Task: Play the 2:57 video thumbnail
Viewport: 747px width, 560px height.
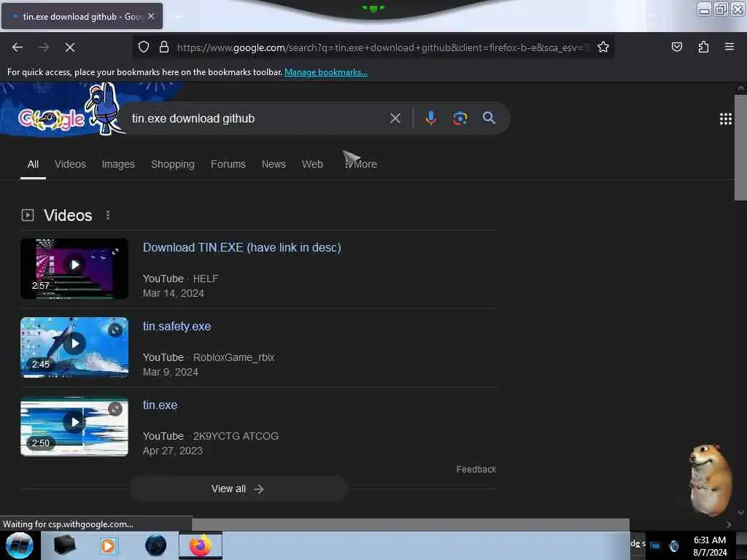Action: 74,268
